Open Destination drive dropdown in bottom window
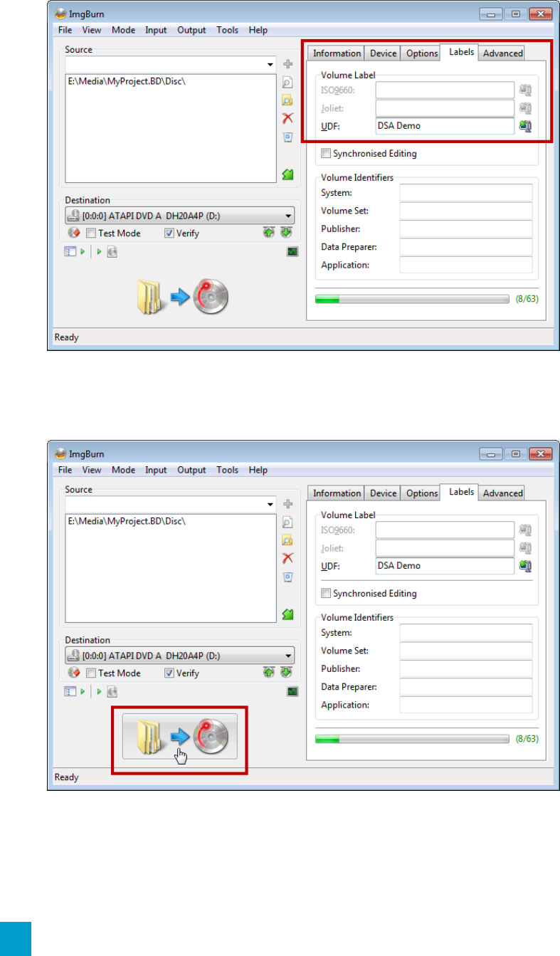This screenshot has height=956, width=560. 288,656
